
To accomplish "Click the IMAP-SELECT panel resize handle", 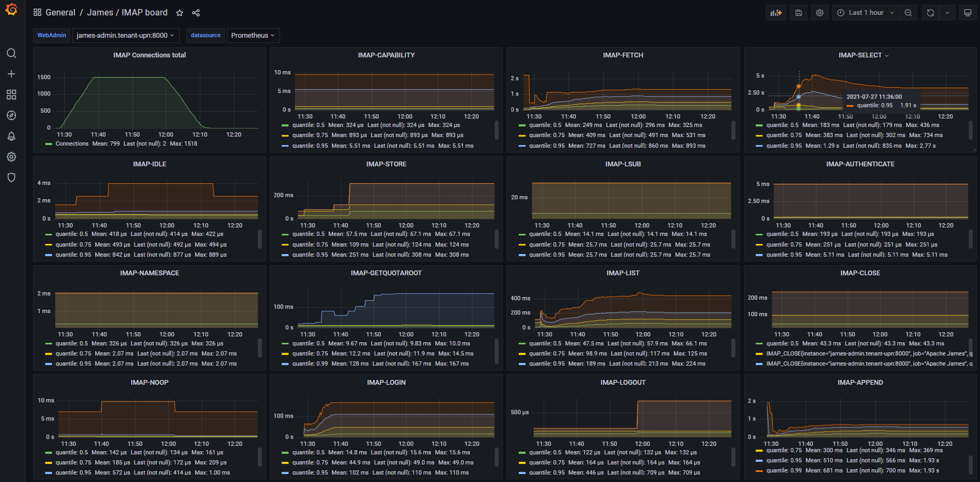I will click(973, 150).
